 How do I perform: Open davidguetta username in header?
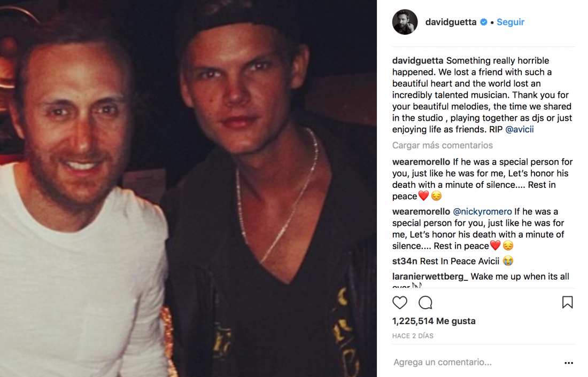(451, 22)
